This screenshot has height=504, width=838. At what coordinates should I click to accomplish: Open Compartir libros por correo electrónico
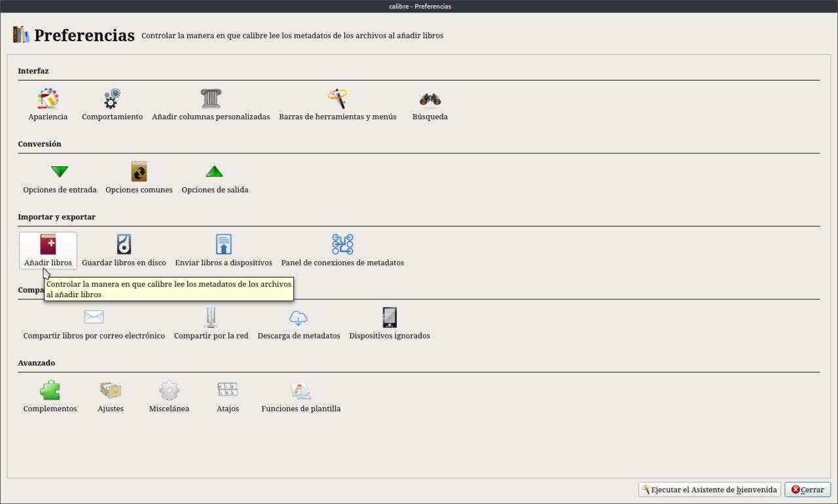[x=94, y=324]
